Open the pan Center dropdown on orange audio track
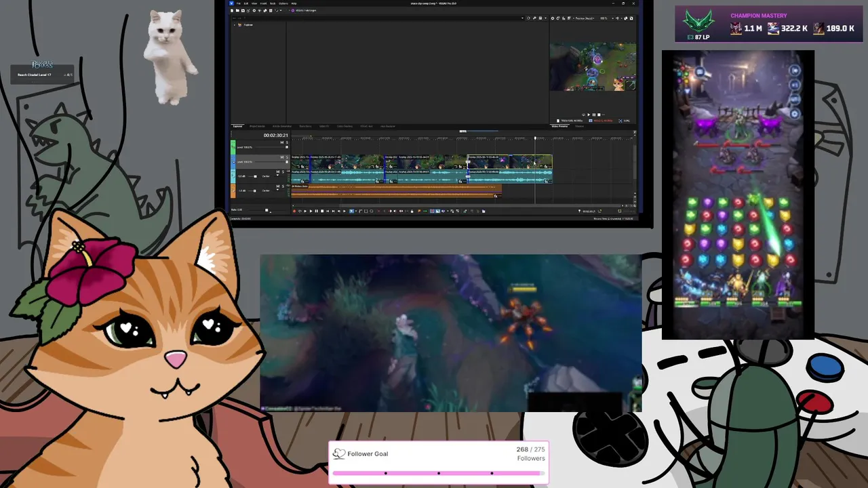Screen dimensions: 868x488 [x=266, y=190]
